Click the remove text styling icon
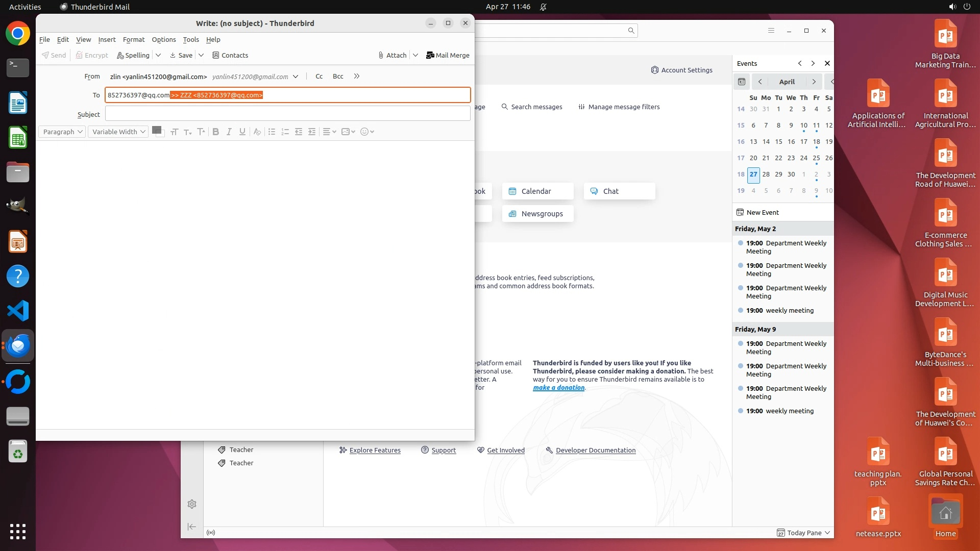The image size is (980, 551). (x=257, y=132)
